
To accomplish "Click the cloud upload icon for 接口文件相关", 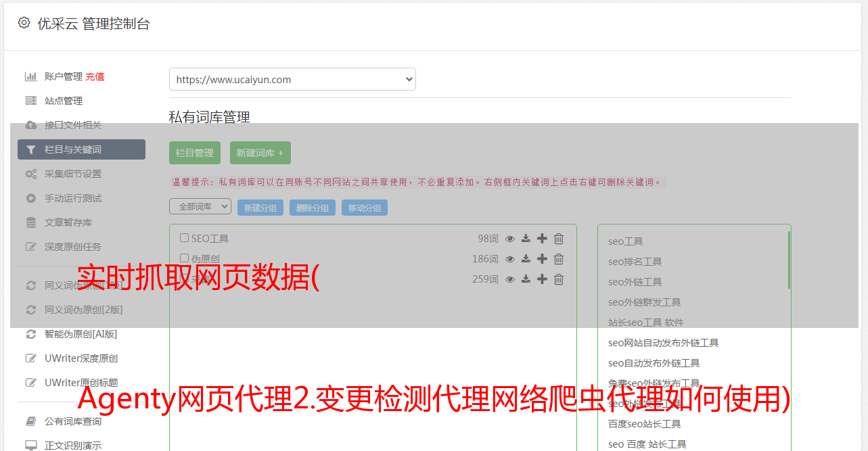I will click(x=30, y=125).
